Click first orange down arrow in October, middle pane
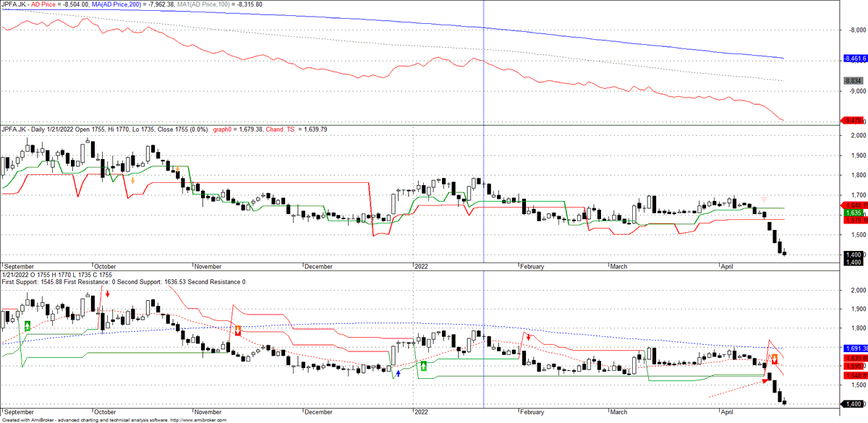This screenshot has width=868, height=423. click(132, 179)
